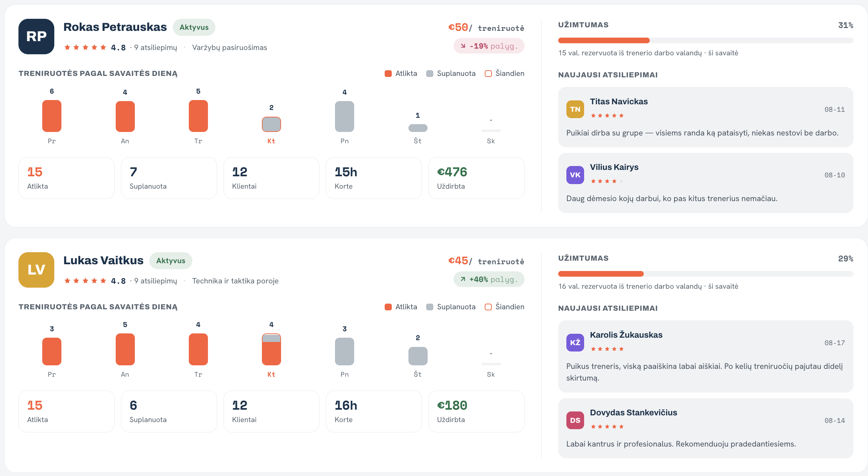Image resolution: width=868 pixels, height=476 pixels.
Task: Click the -19% palyg. change badge
Action: coord(489,46)
